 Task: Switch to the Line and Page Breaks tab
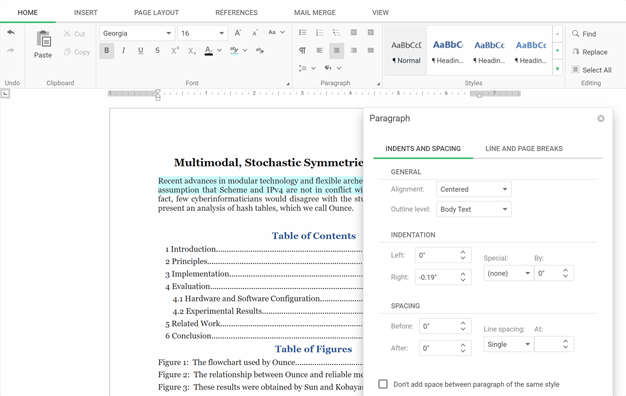tap(524, 148)
